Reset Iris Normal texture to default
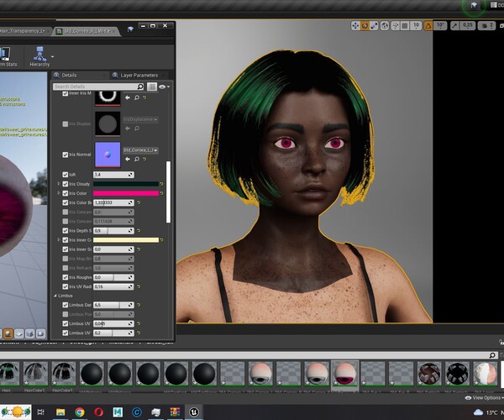The height and width of the screenshot is (420, 504). 144,160
